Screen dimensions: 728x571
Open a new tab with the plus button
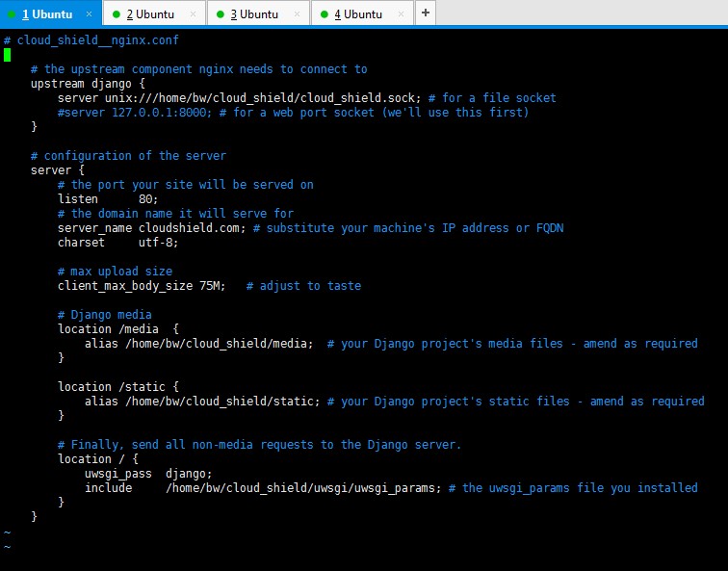(426, 13)
